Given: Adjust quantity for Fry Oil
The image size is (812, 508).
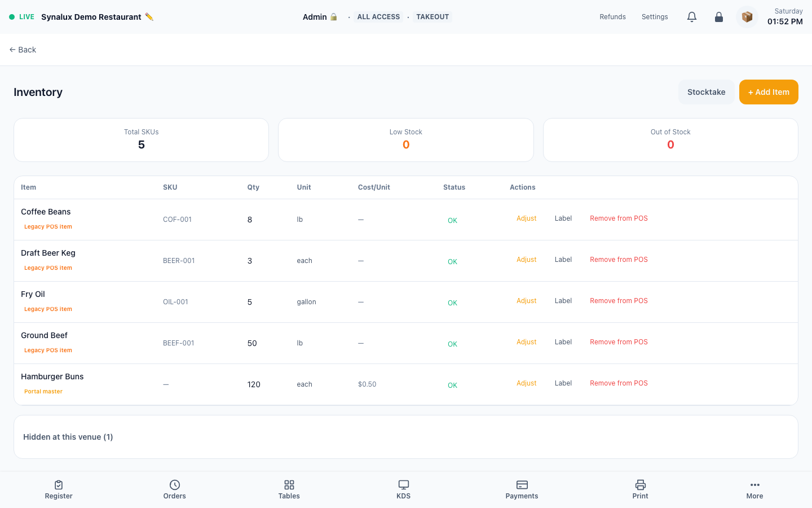Looking at the screenshot, I should coord(527,301).
